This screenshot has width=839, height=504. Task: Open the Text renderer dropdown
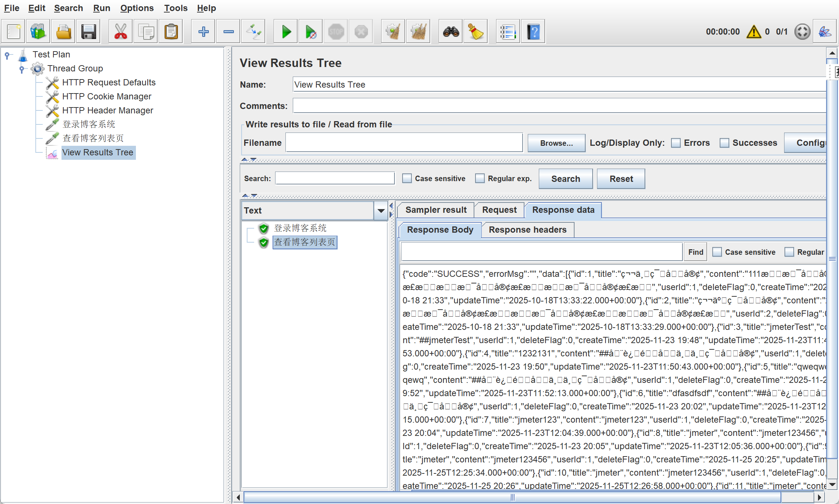[x=381, y=211]
